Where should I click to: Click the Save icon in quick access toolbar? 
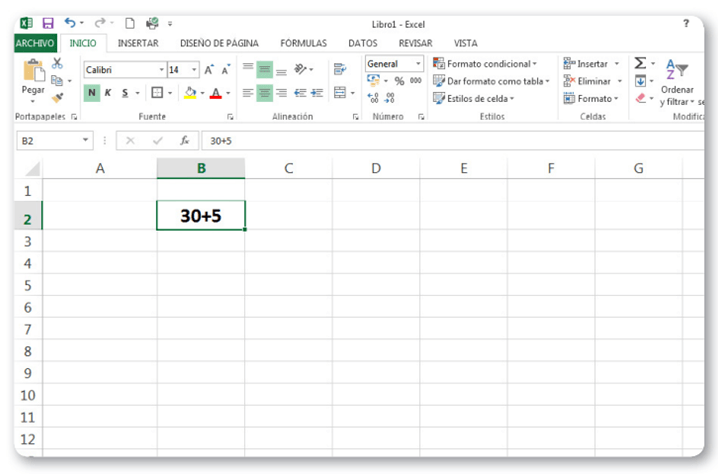coord(48,23)
